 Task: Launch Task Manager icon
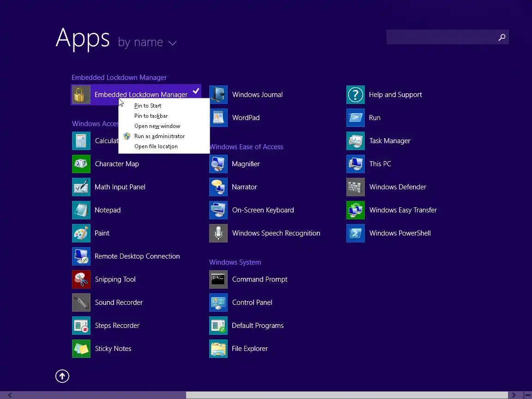coord(355,141)
